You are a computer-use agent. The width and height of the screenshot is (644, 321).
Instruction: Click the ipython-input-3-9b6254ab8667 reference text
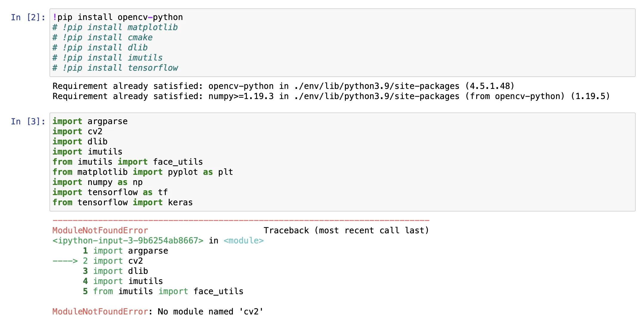[128, 241]
